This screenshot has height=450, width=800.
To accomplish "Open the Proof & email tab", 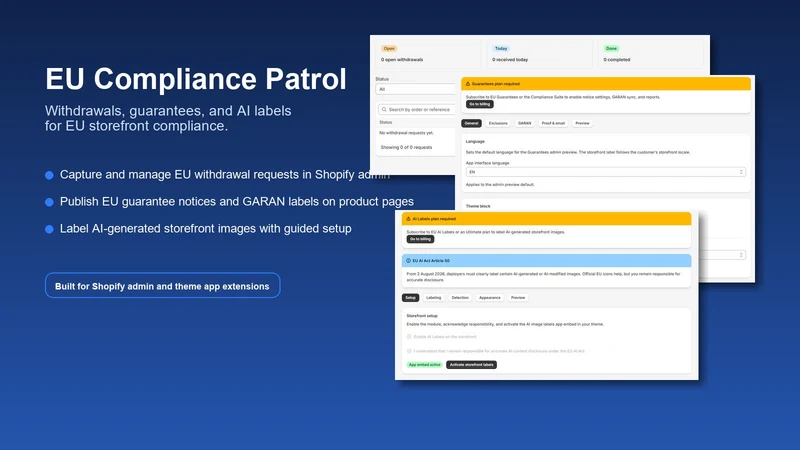I will coord(553,123).
